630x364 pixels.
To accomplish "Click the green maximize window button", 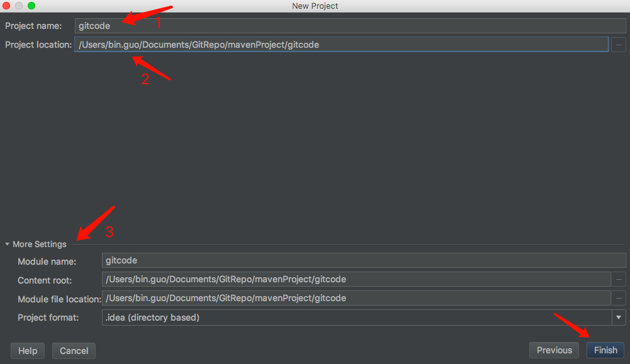I will 31,6.
